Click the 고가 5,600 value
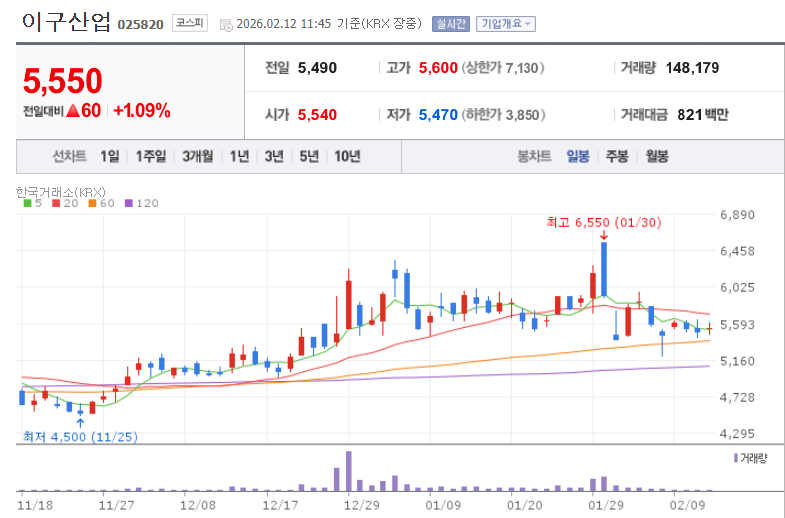The height and width of the screenshot is (518, 785). point(438,68)
